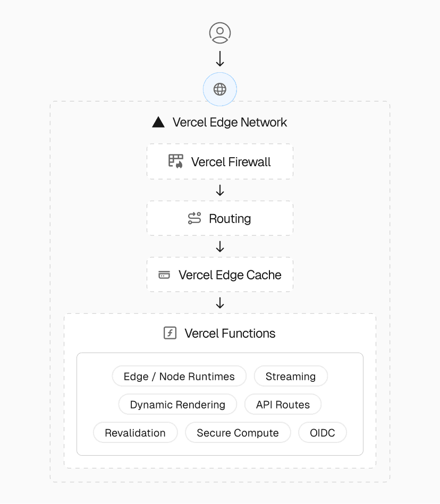Click the Vercel Firewall brick icon
Image resolution: width=440 pixels, height=504 pixels.
pyautogui.click(x=176, y=161)
